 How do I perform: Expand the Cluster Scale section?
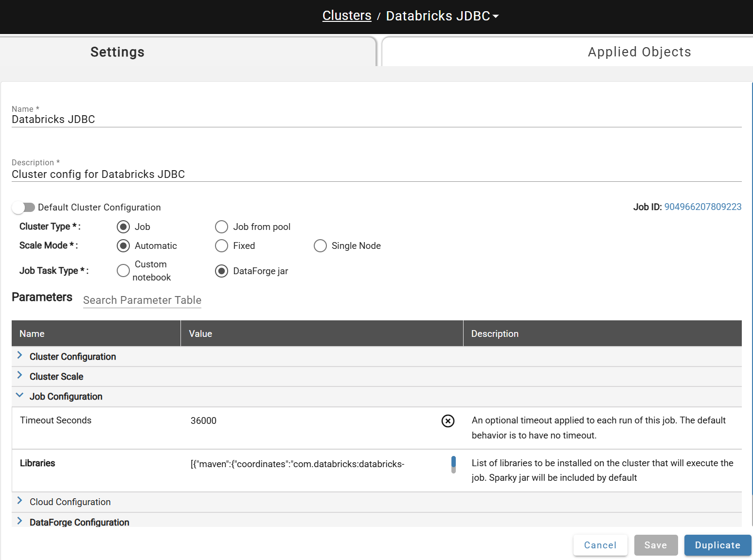[19, 375]
